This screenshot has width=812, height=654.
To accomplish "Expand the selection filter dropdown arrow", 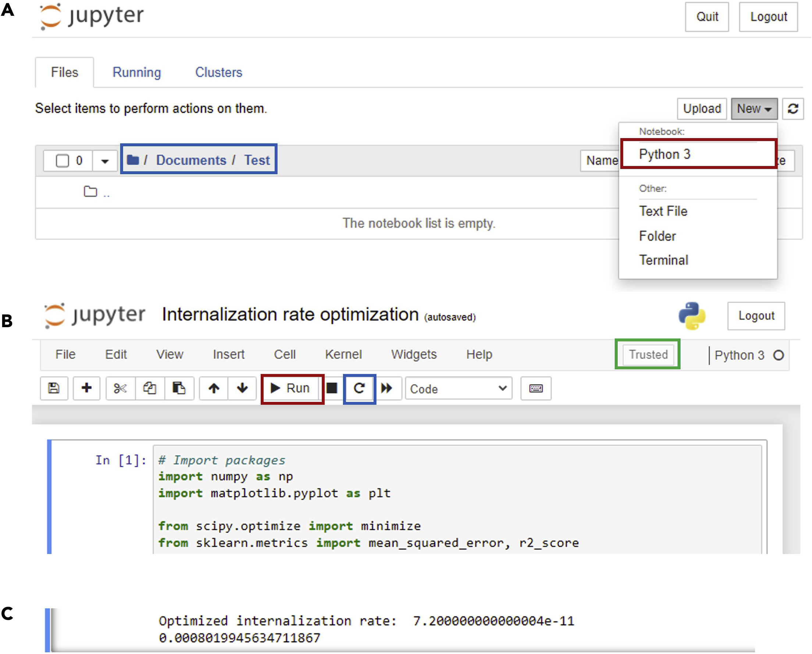I will 105,161.
